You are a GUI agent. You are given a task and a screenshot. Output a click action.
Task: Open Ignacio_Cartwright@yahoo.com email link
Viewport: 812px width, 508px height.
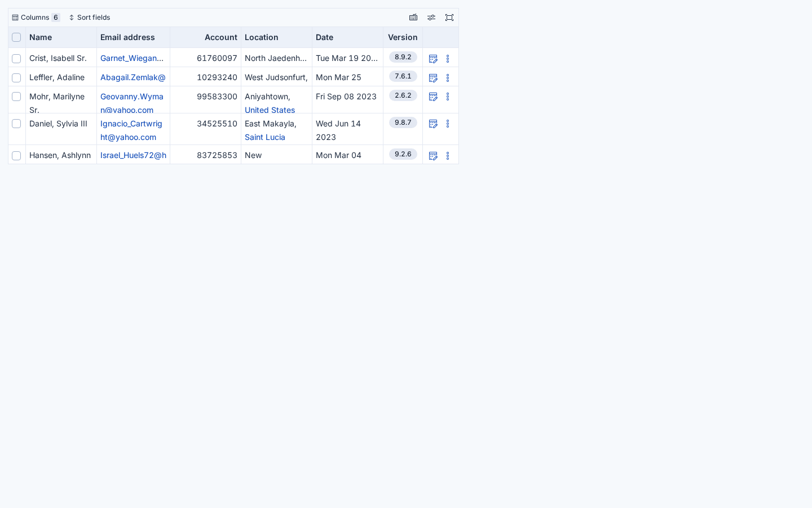point(131,130)
